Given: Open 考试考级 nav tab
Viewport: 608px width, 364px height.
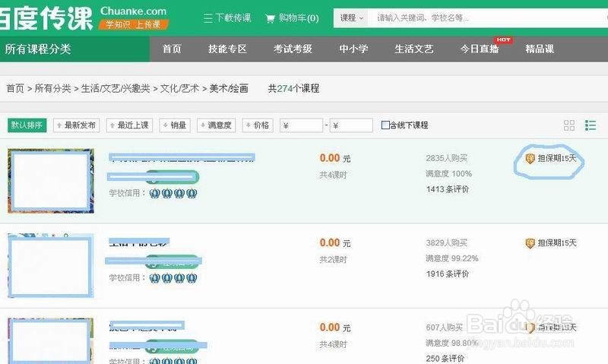Looking at the screenshot, I should (x=293, y=49).
